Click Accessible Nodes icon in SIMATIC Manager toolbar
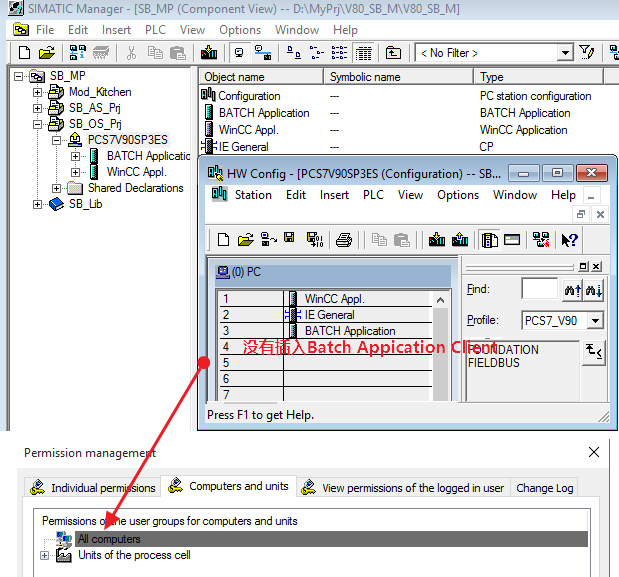 click(77, 52)
